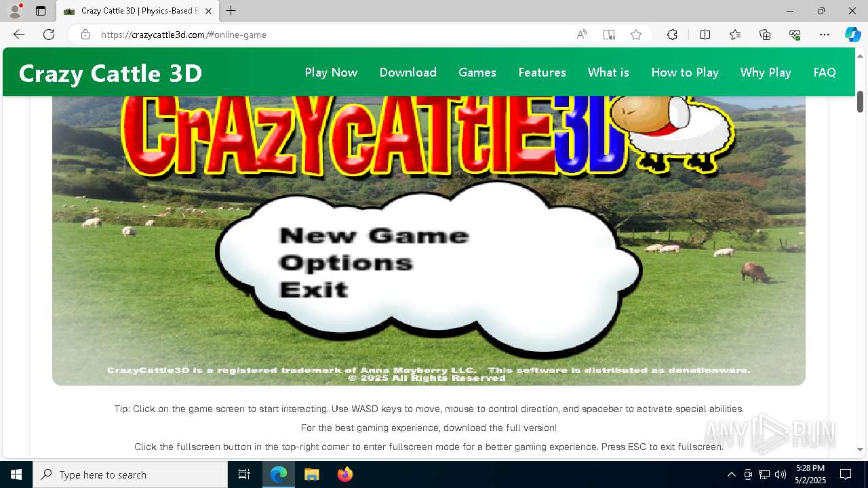This screenshot has width=868, height=488.
Task: Click the taskbar search box
Action: click(130, 474)
